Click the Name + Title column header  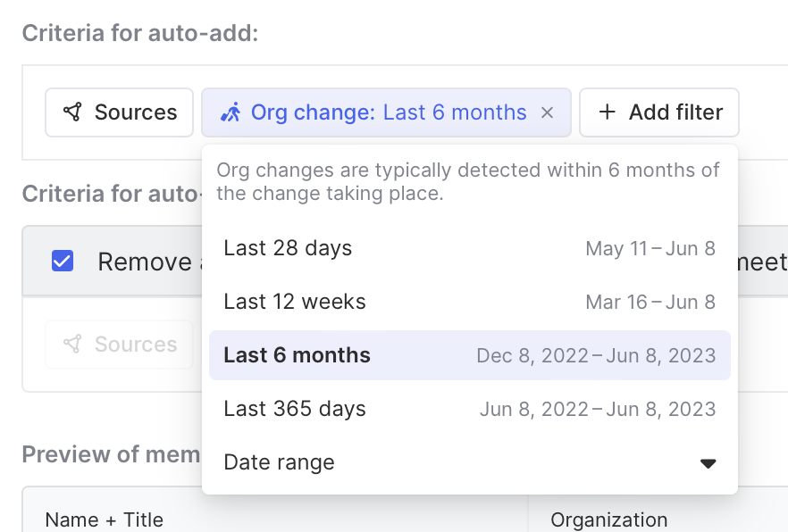coord(105,520)
